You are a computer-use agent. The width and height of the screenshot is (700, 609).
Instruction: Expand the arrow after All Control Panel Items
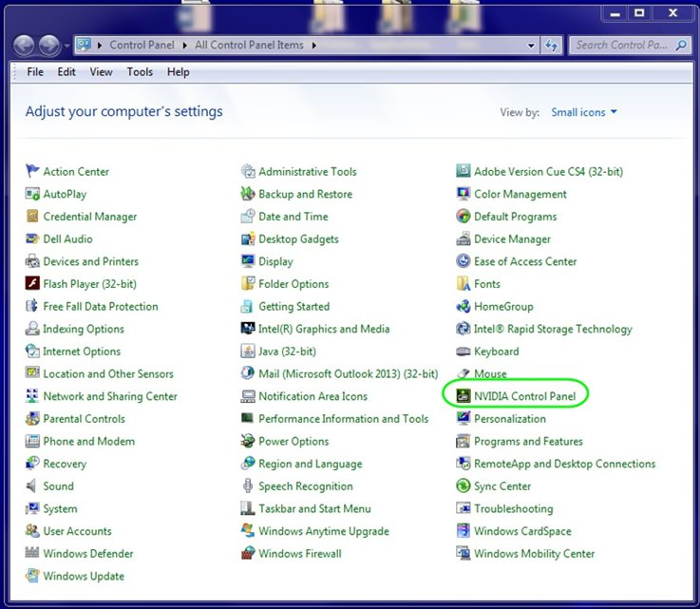tap(314, 45)
